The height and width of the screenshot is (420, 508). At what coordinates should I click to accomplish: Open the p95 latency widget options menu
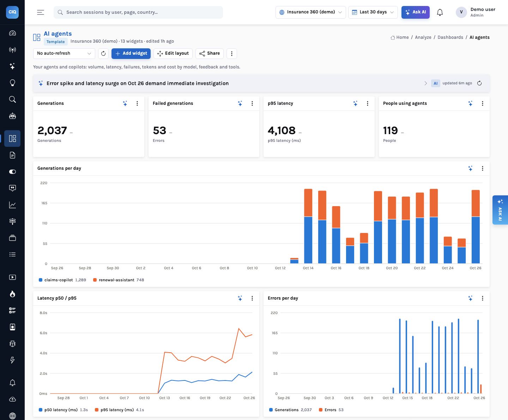[368, 103]
